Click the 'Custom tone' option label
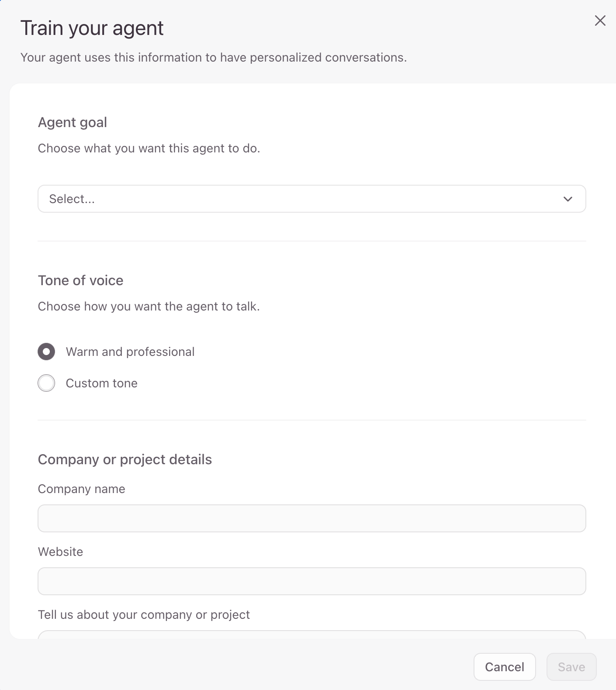Image resolution: width=616 pixels, height=690 pixels. coord(101,383)
